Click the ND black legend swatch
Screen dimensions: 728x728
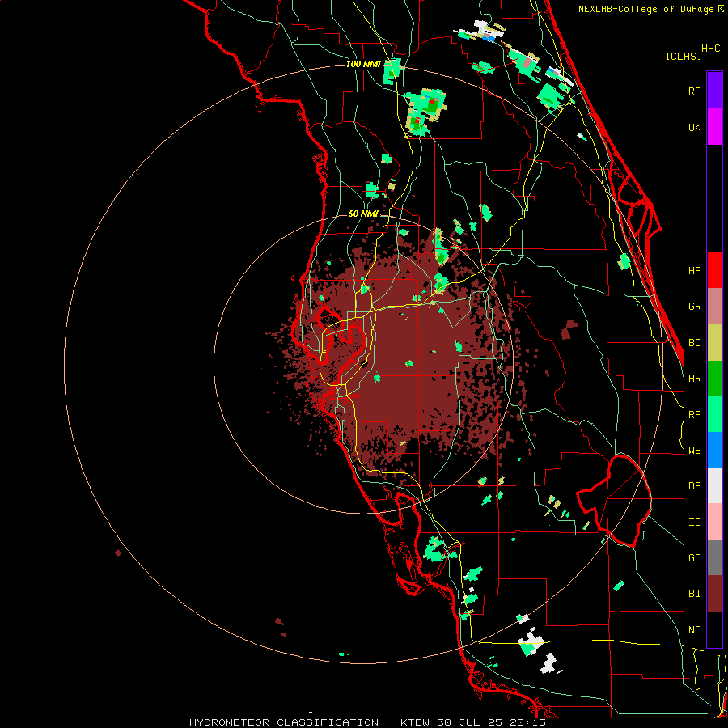714,629
